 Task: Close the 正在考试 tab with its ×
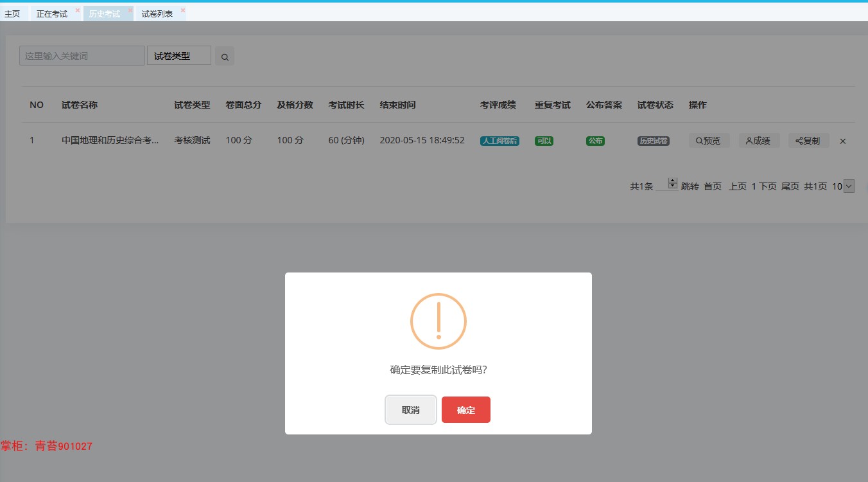pyautogui.click(x=78, y=10)
